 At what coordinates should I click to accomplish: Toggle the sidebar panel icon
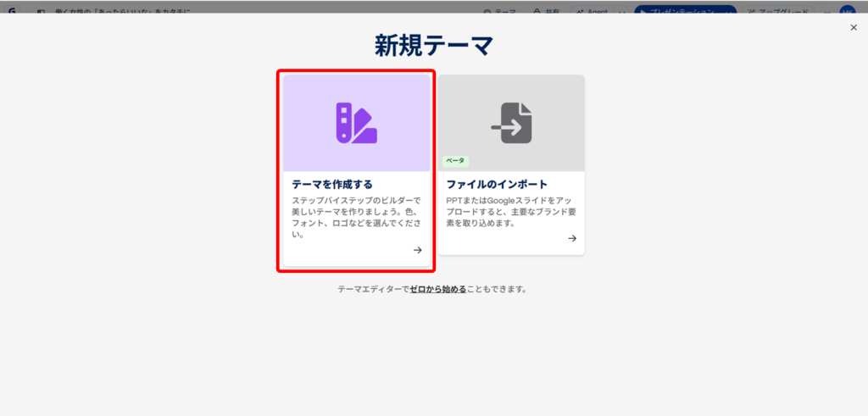pos(40,11)
